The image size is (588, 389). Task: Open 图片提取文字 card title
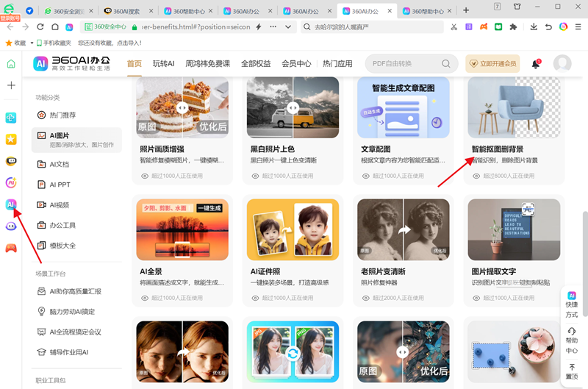(493, 271)
